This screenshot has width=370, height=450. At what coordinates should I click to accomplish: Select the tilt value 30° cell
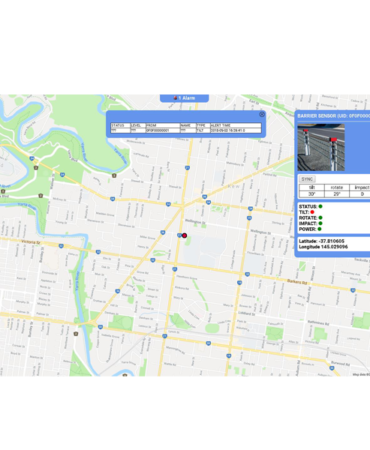pos(312,194)
